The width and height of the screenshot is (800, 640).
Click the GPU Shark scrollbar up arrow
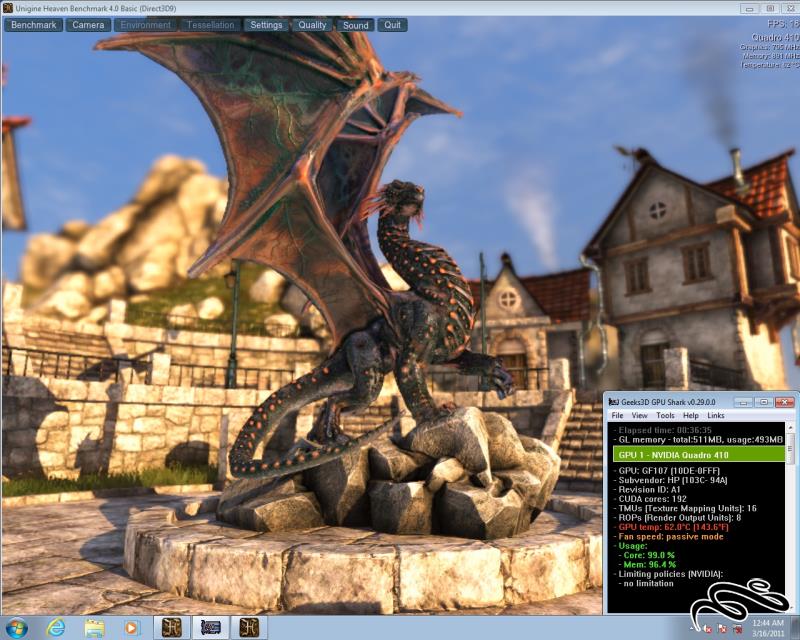tap(791, 427)
